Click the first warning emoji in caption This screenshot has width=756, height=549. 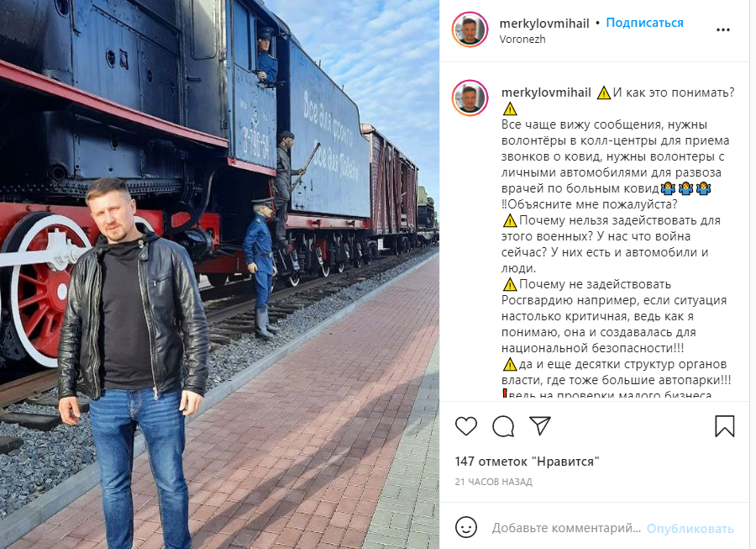click(604, 92)
